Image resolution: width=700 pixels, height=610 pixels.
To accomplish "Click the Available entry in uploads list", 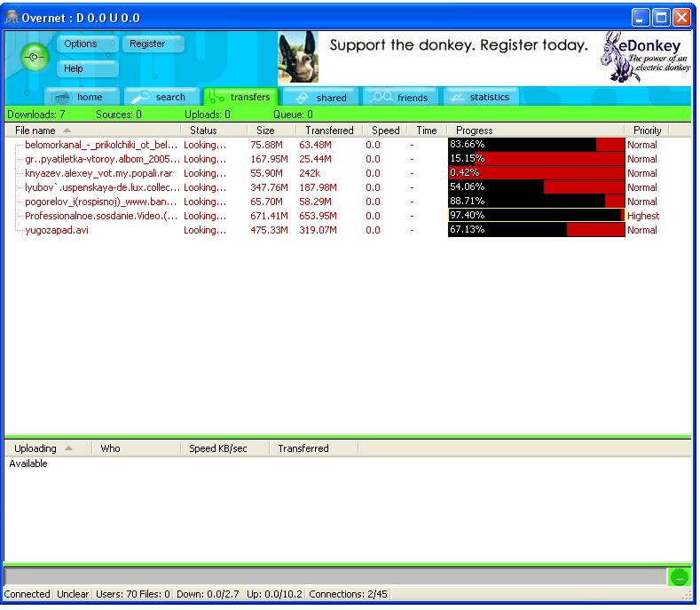I will click(x=28, y=463).
